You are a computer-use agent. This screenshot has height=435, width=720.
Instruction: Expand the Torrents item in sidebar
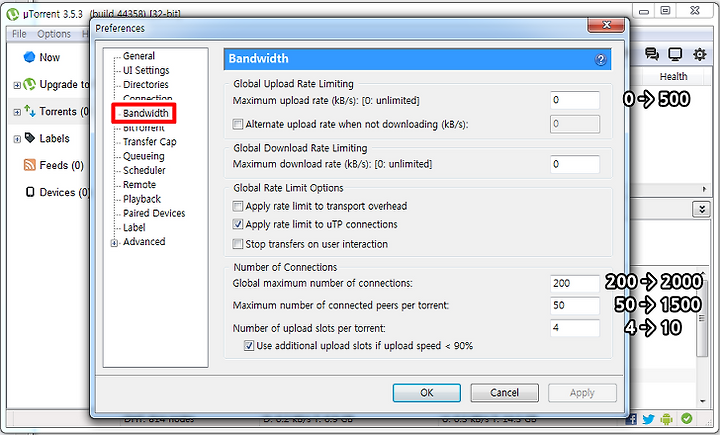tap(17, 112)
